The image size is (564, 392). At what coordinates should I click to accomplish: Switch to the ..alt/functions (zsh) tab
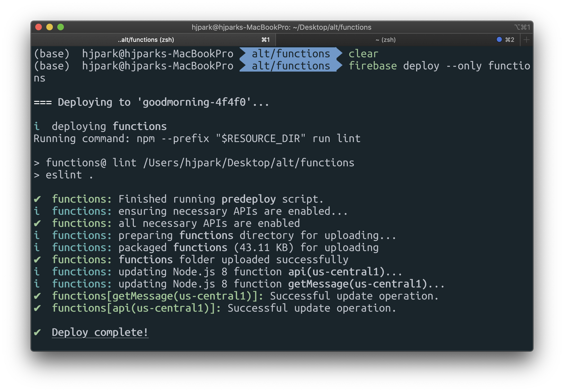point(146,40)
